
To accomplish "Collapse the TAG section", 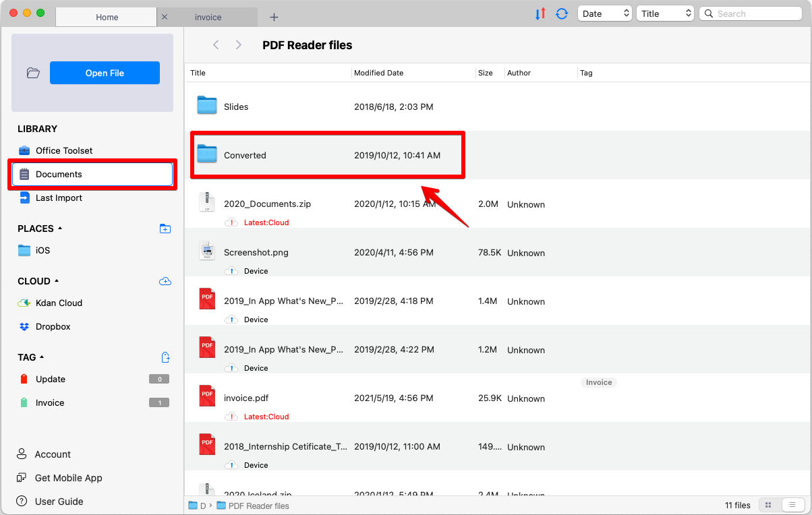I will coord(42,357).
